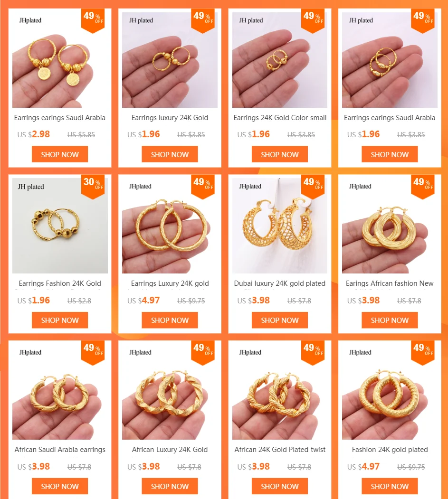Click SHOP NOW for Dubai luxury 24K gold plated

tap(279, 320)
